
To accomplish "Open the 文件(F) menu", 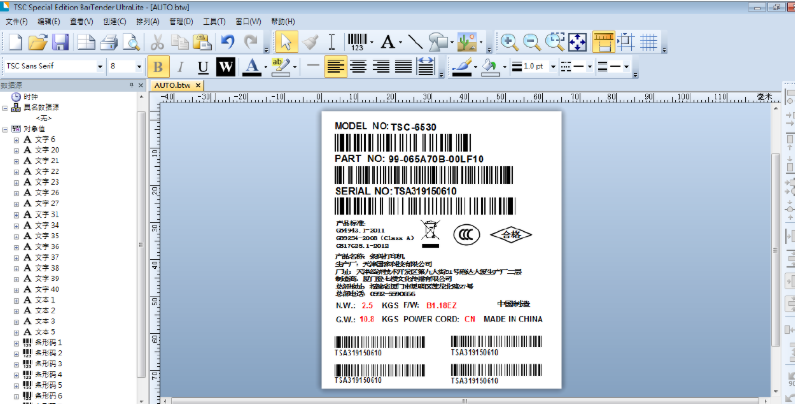I will (x=17, y=20).
